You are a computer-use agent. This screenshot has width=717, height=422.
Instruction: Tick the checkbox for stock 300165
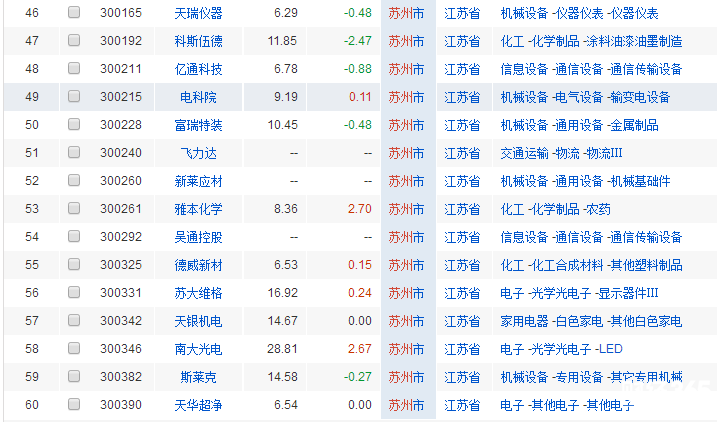point(74,12)
